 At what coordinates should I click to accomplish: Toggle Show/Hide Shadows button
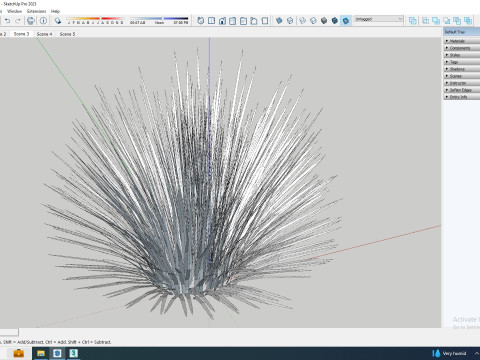58,21
